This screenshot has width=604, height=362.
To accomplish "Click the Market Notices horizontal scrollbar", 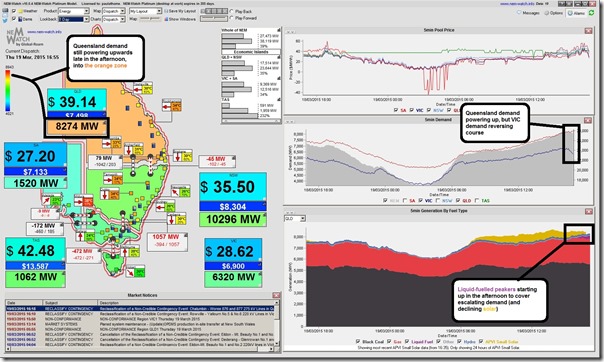I will [140, 349].
